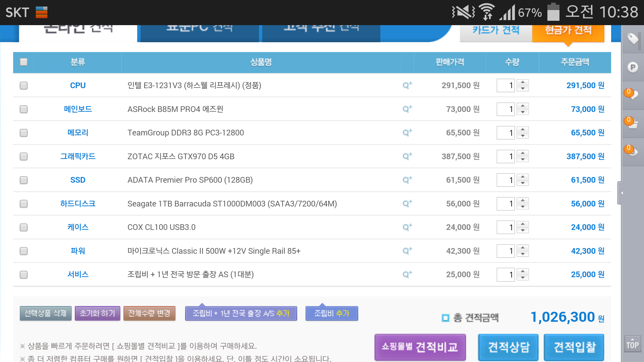This screenshot has height=362, width=644.
Task: Click the quantity input field for Seagate hard disk
Action: 505,204
